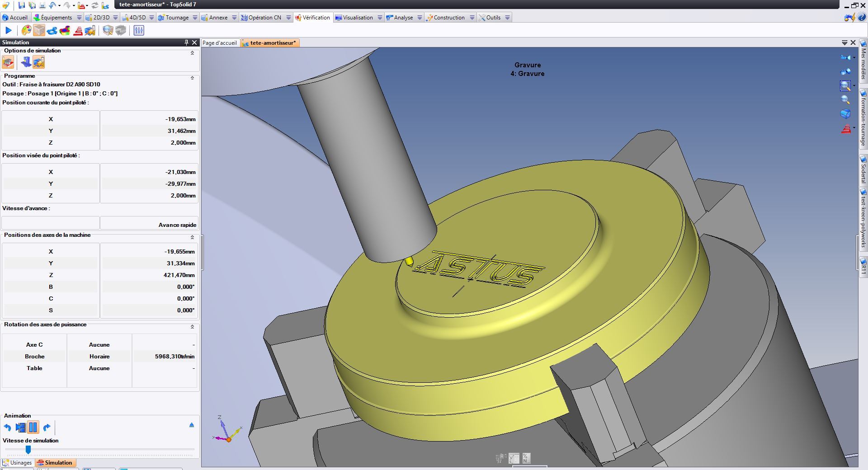Switch to the Usinages tab
This screenshot has height=470, width=868.
click(17, 463)
